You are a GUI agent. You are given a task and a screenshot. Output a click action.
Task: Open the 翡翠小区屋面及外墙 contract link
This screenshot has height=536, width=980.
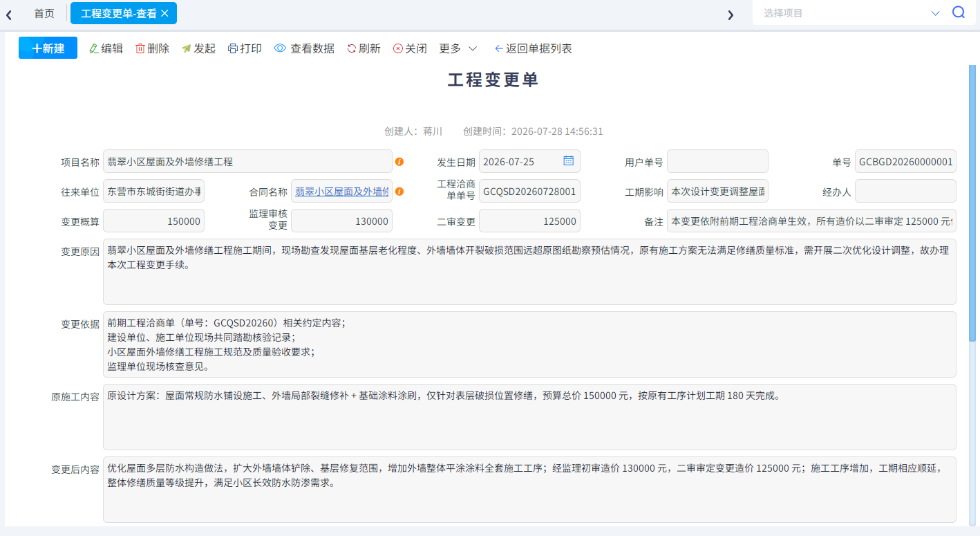coord(342,192)
